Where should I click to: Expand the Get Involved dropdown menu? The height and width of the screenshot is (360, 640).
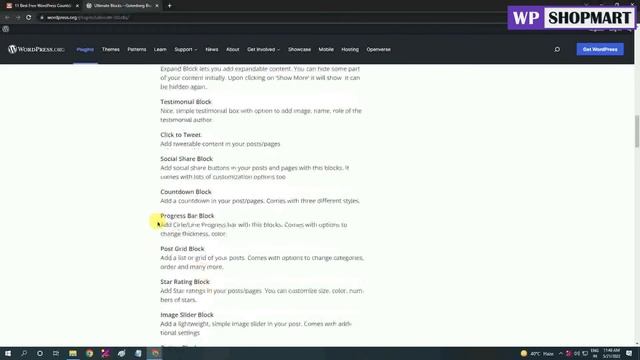coord(263,49)
